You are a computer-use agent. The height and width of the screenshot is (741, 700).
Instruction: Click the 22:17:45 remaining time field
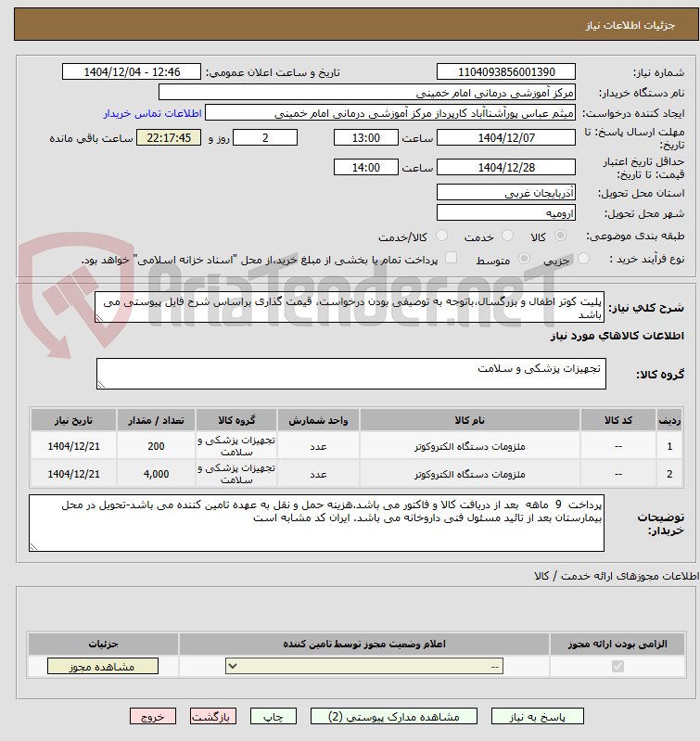click(x=169, y=137)
